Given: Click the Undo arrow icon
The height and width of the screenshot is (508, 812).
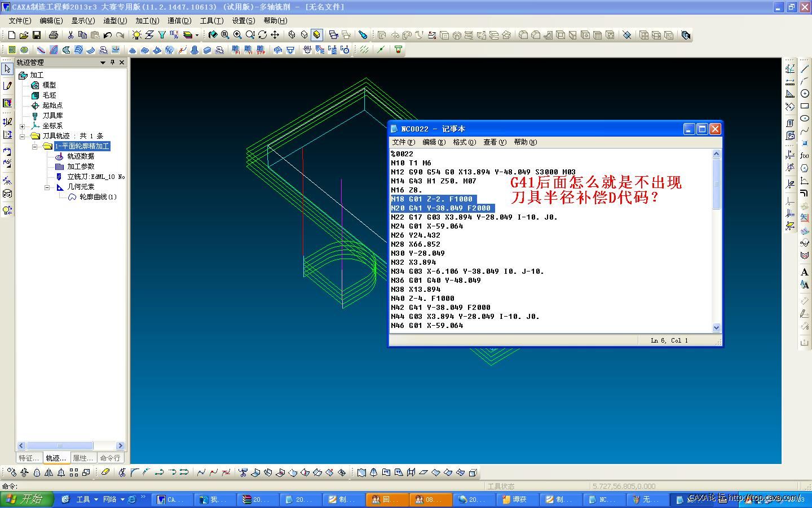Looking at the screenshot, I should tap(107, 35).
